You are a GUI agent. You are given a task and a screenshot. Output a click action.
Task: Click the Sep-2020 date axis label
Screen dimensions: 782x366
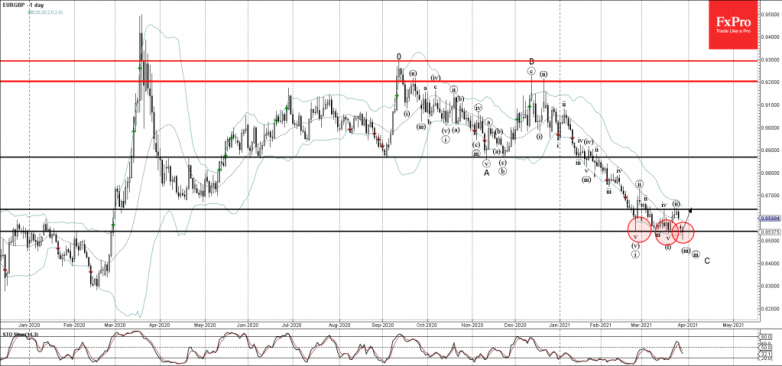coord(382,324)
